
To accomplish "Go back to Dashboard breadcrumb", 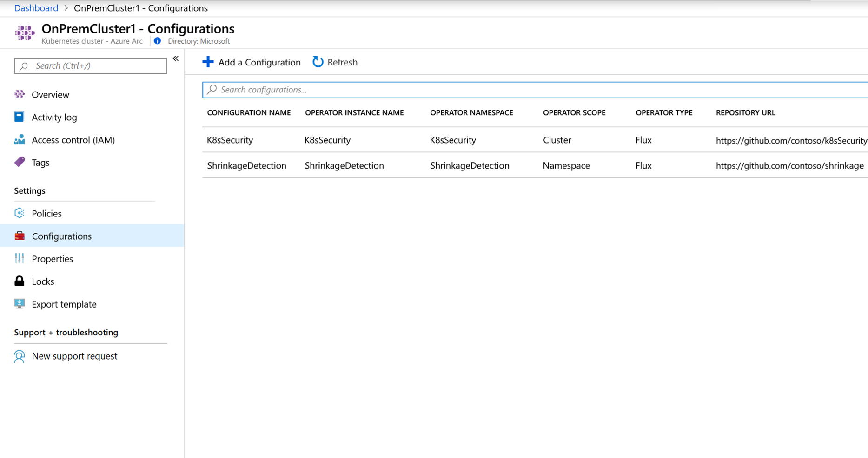I will pyautogui.click(x=36, y=8).
